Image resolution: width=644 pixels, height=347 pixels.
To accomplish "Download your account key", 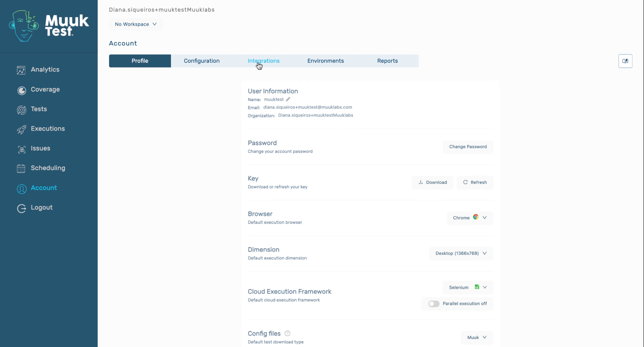I will (x=432, y=182).
